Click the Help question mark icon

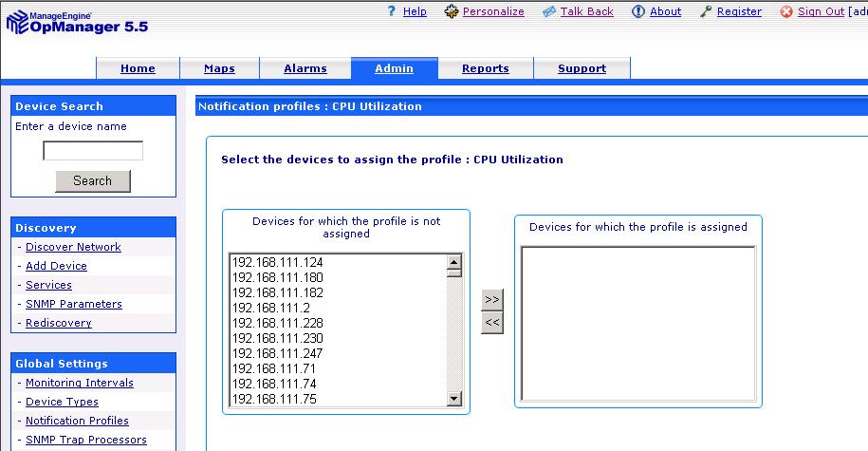tap(391, 11)
